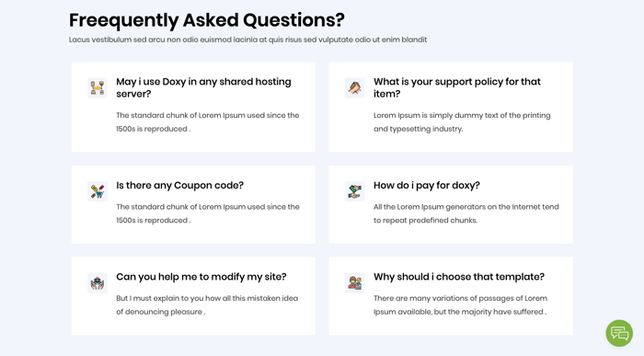Viewport: 644px width, 356px height.
Task: Click the hands holding gear icon for site modification
Action: tap(98, 283)
